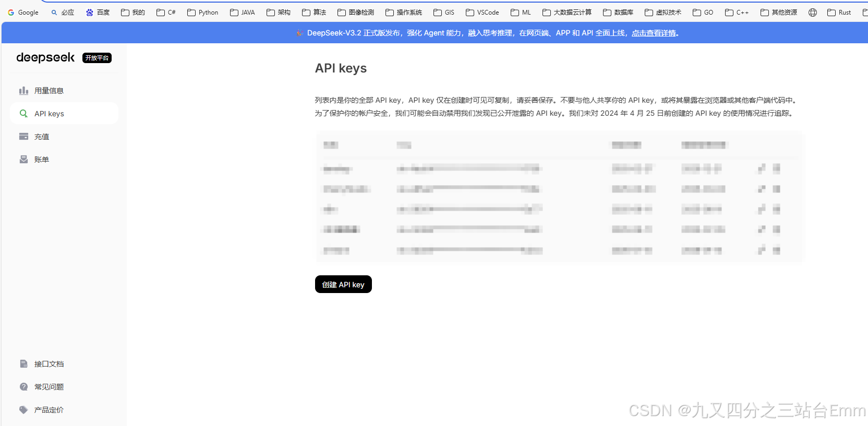Screen dimensions: 868x426
Task: Open the 充值 card icon in sidebar
Action: tap(23, 137)
